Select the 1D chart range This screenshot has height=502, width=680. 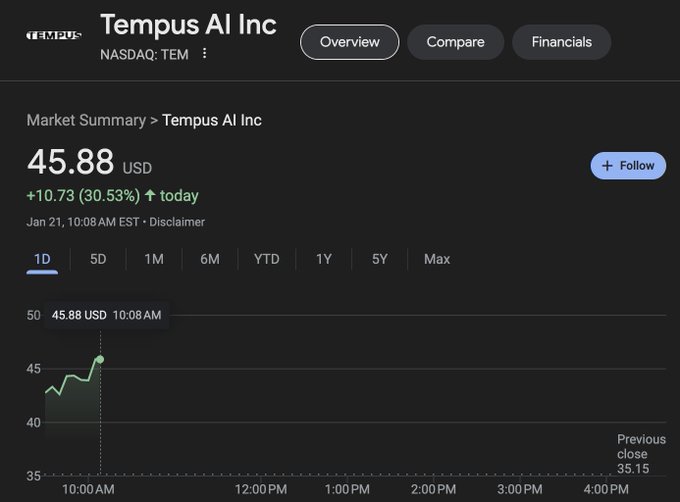(42, 259)
